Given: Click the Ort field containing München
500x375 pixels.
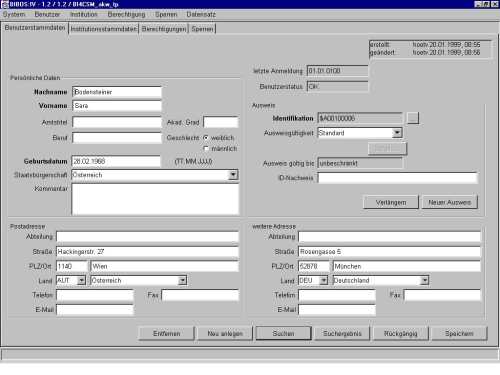Looking at the screenshot, I should pyautogui.click(x=407, y=266).
